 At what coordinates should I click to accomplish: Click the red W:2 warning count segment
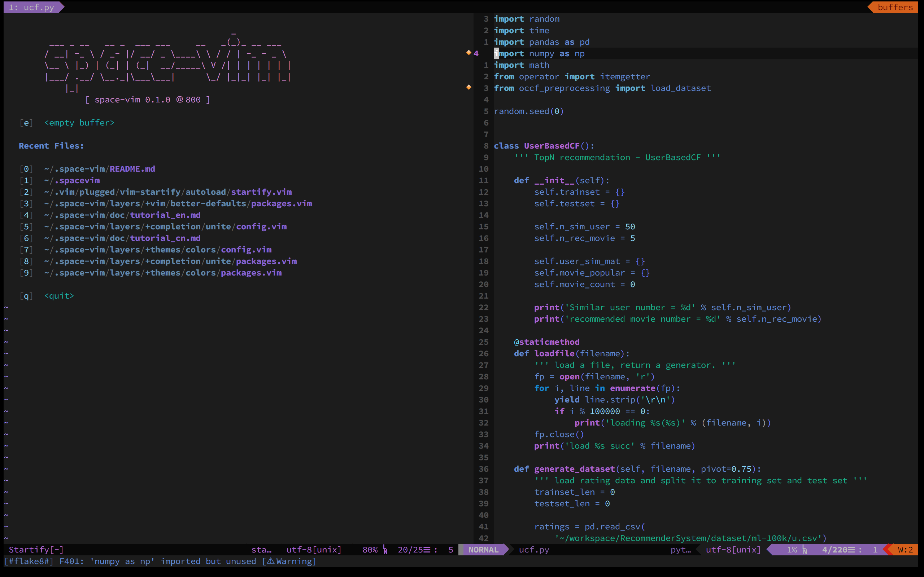[x=905, y=550]
